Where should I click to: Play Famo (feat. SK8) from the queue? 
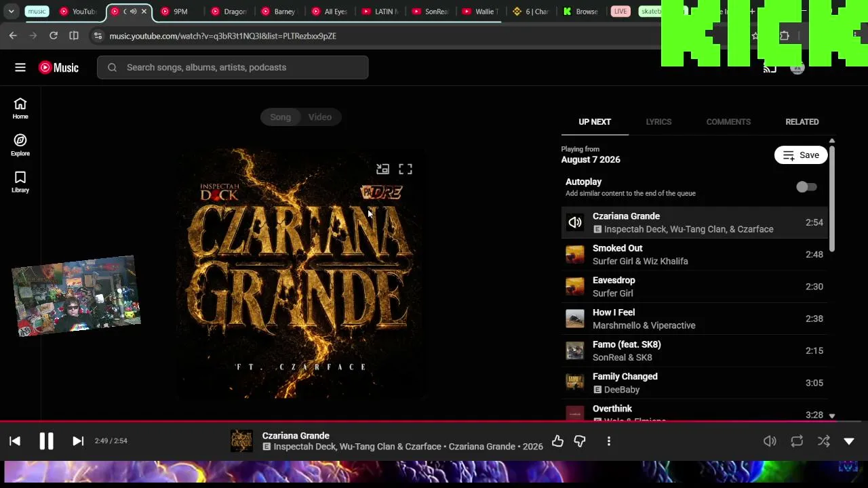coord(694,351)
